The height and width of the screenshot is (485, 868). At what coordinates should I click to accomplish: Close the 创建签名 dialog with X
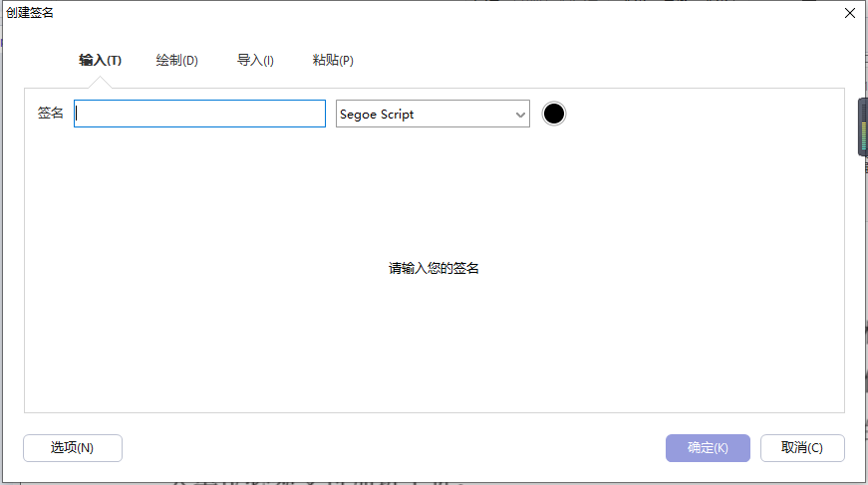pos(850,13)
